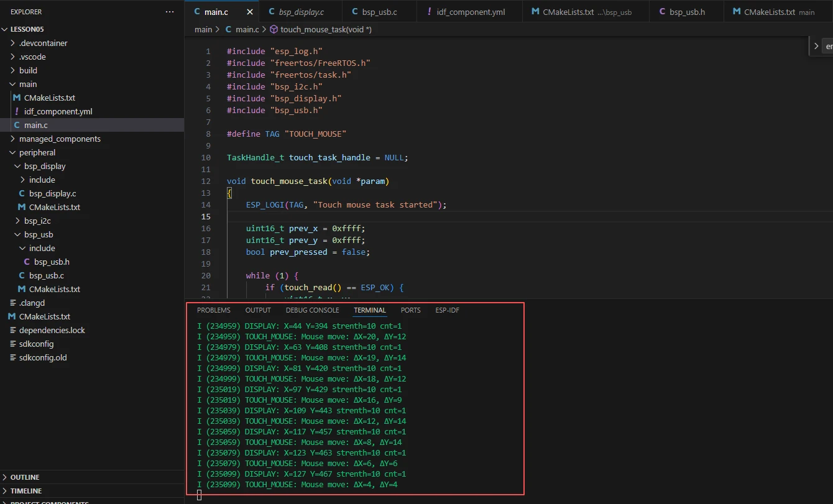
Task: Close the main.c editor tab
Action: pos(250,12)
